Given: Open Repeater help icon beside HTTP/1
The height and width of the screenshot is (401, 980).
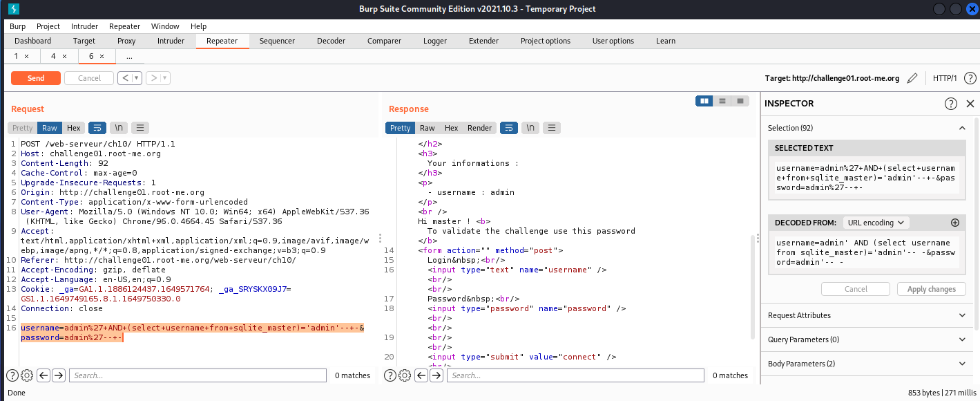Looking at the screenshot, I should point(970,78).
